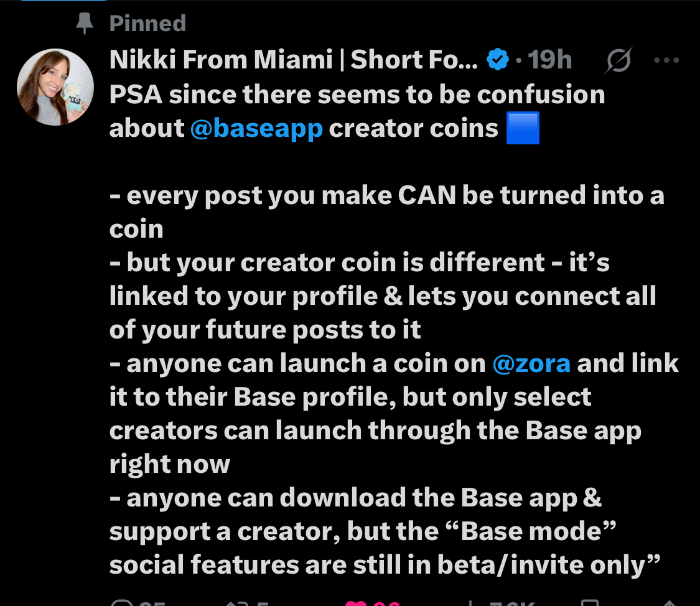Follow the @baseapp mention link
This screenshot has width=700, height=606.
[256, 128]
